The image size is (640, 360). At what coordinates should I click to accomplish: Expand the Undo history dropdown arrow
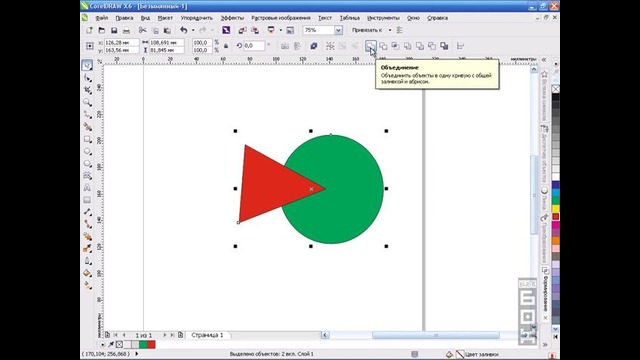pos(193,30)
